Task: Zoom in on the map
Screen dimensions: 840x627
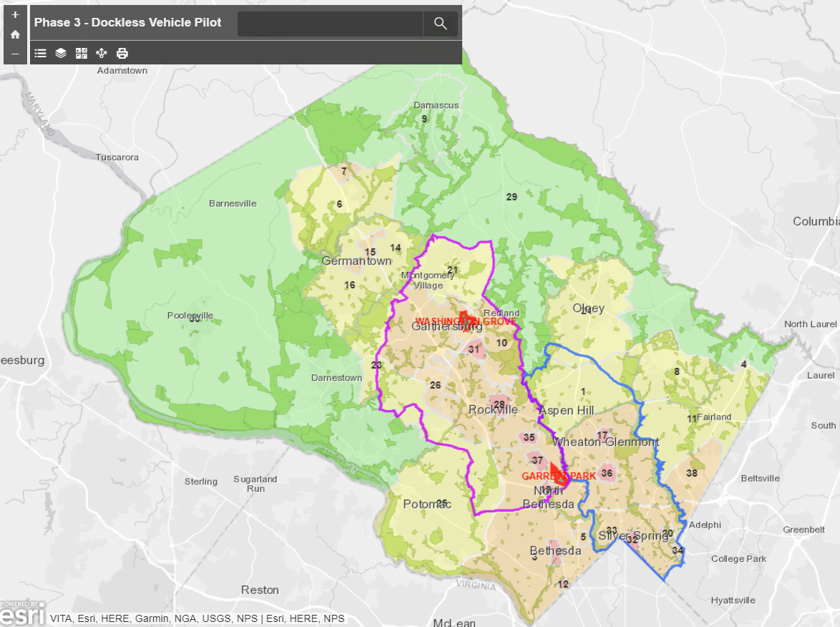Action: coord(15,14)
